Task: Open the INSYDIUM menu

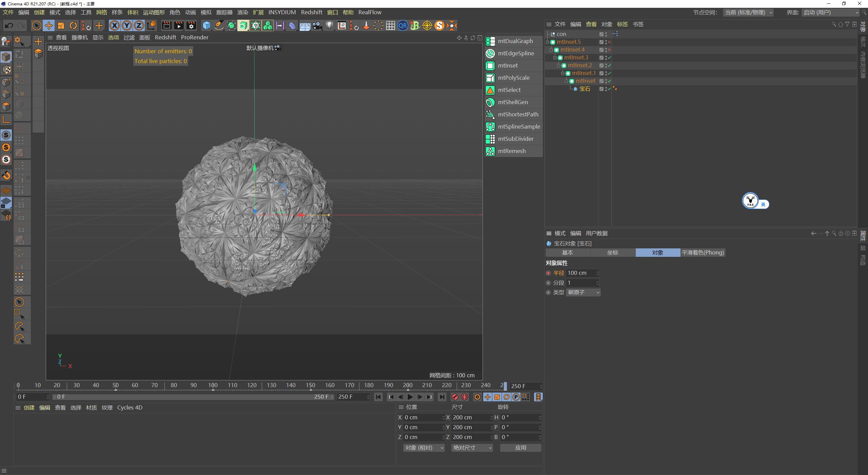Action: (x=282, y=12)
